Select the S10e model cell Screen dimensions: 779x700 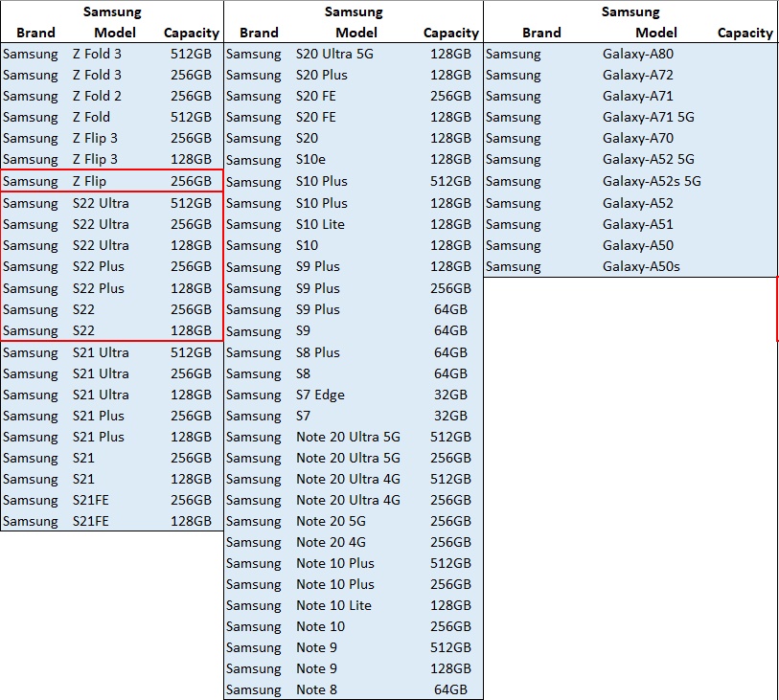tap(310, 159)
